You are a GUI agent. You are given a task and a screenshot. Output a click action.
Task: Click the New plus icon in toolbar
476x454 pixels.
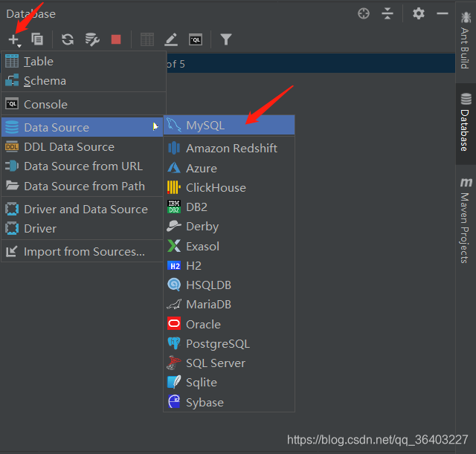pyautogui.click(x=14, y=39)
